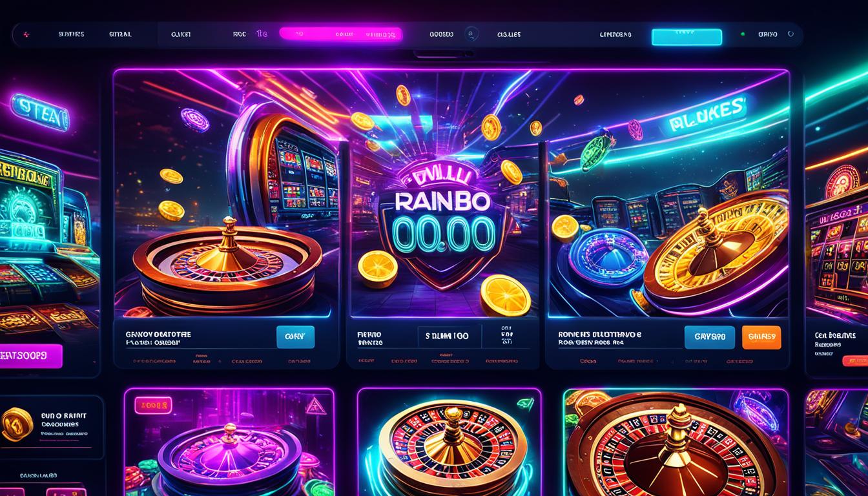Select the gold coin icon in left panel
The image size is (868, 496).
click(17, 424)
